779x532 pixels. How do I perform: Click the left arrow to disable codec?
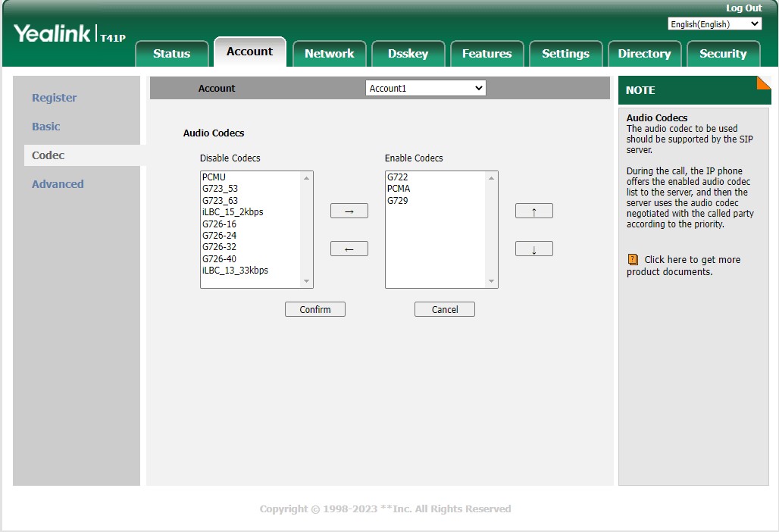pos(349,249)
